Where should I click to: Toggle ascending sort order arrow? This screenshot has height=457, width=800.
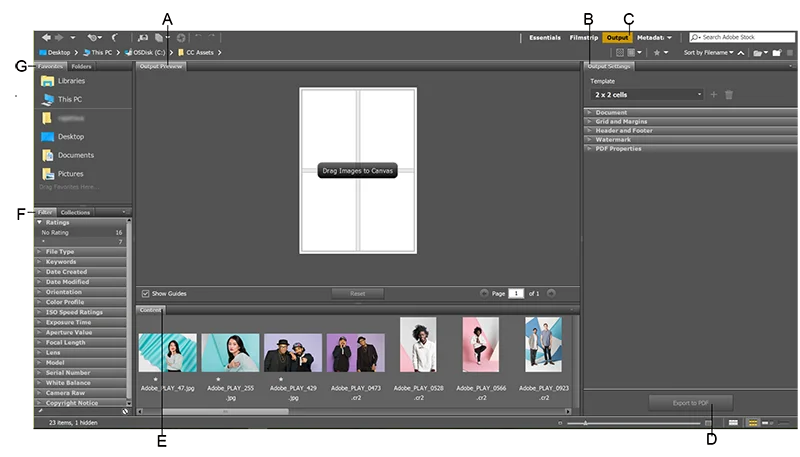click(741, 53)
